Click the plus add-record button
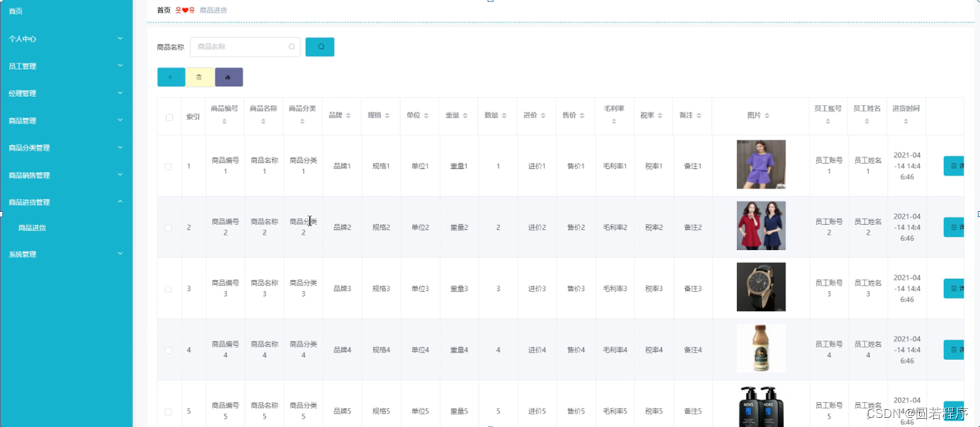The width and height of the screenshot is (980, 427). [171, 77]
